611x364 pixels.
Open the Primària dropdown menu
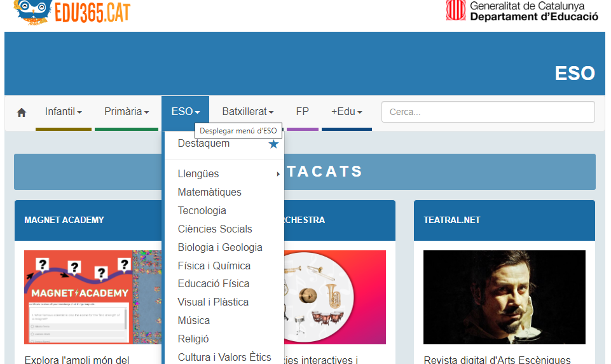point(127,112)
